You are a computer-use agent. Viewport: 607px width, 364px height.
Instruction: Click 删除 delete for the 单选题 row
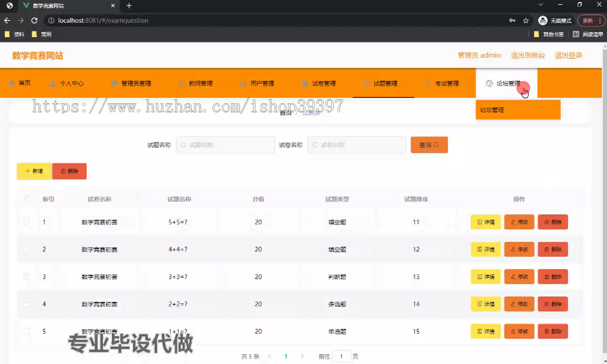click(553, 332)
